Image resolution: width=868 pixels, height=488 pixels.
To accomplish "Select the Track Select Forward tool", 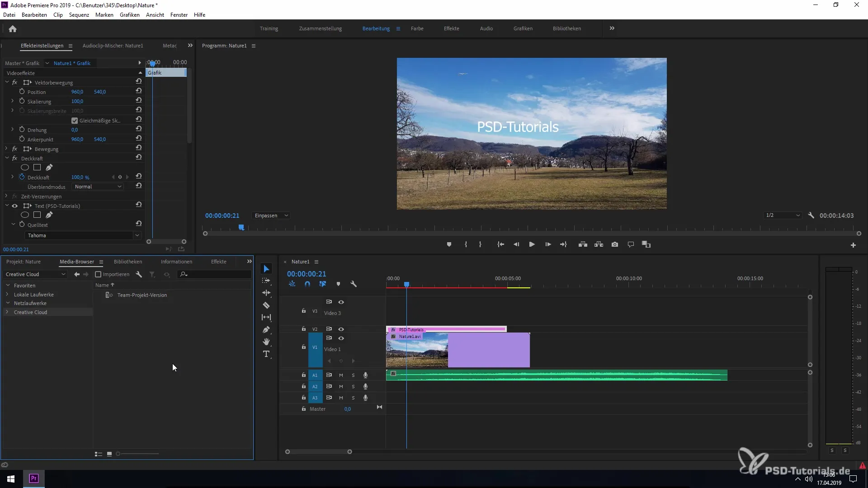I will point(266,281).
